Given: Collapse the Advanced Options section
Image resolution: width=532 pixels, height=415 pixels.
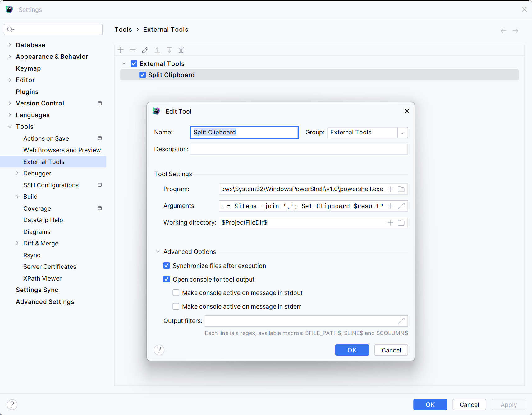Looking at the screenshot, I should pyautogui.click(x=158, y=252).
